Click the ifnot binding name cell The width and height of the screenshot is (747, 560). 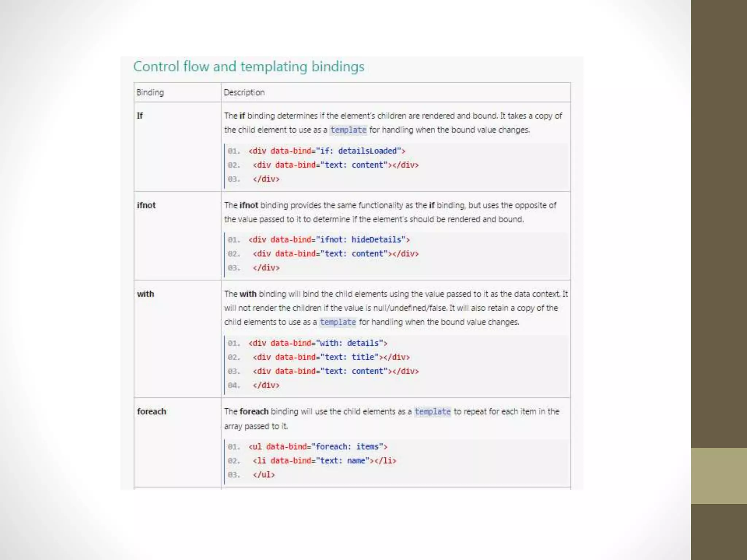click(146, 205)
